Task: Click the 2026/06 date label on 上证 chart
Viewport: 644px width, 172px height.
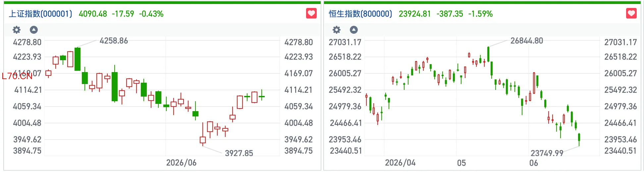Action: tap(181, 163)
